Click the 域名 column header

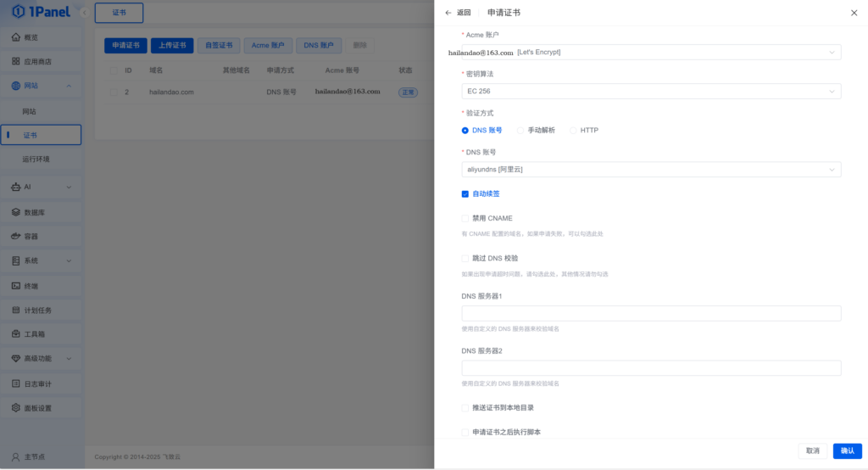click(x=156, y=70)
